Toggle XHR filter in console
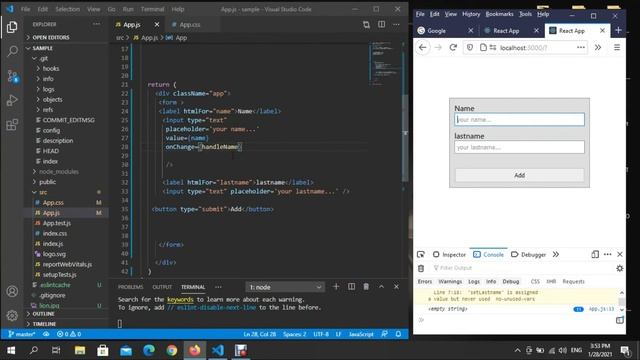This screenshot has height=360, width=640. 551,282
